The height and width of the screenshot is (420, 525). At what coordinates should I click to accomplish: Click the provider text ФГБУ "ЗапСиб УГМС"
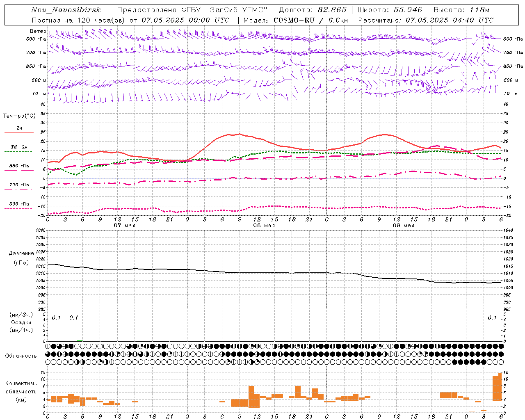[224, 10]
